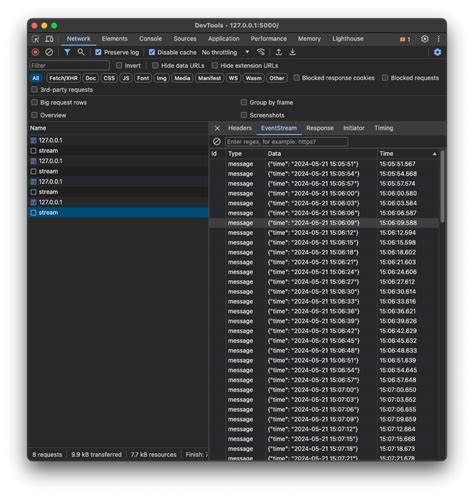Enable Hide extension URLs checkbox

215,66
